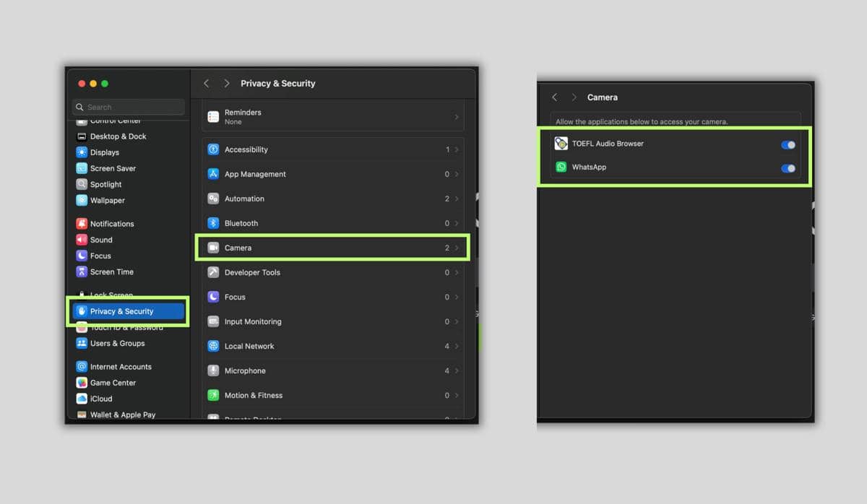
Task: Click the Microphone icon in privacy list
Action: click(213, 370)
